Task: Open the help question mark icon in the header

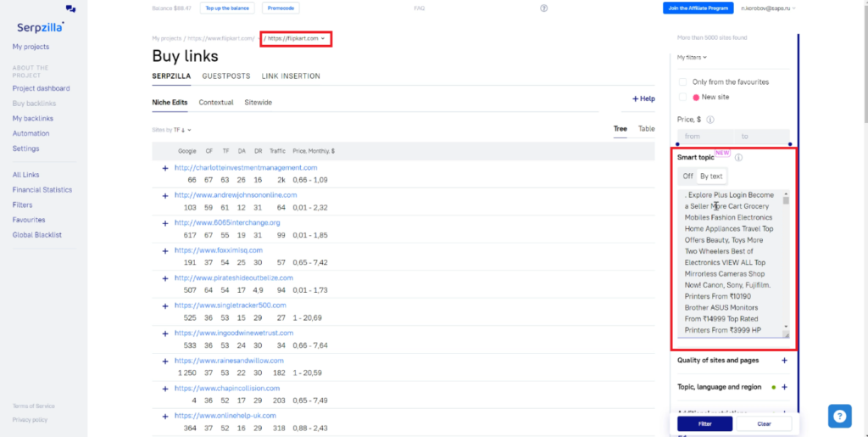Action: tap(543, 8)
